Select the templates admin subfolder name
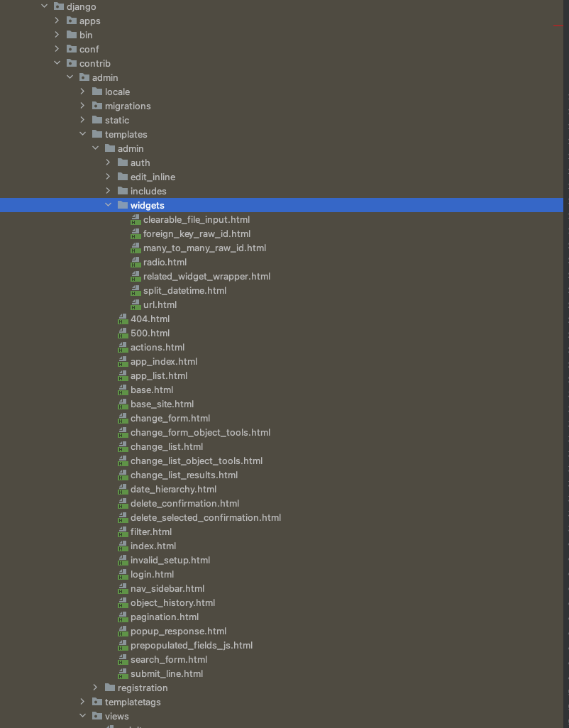The width and height of the screenshot is (569, 728). (x=131, y=148)
